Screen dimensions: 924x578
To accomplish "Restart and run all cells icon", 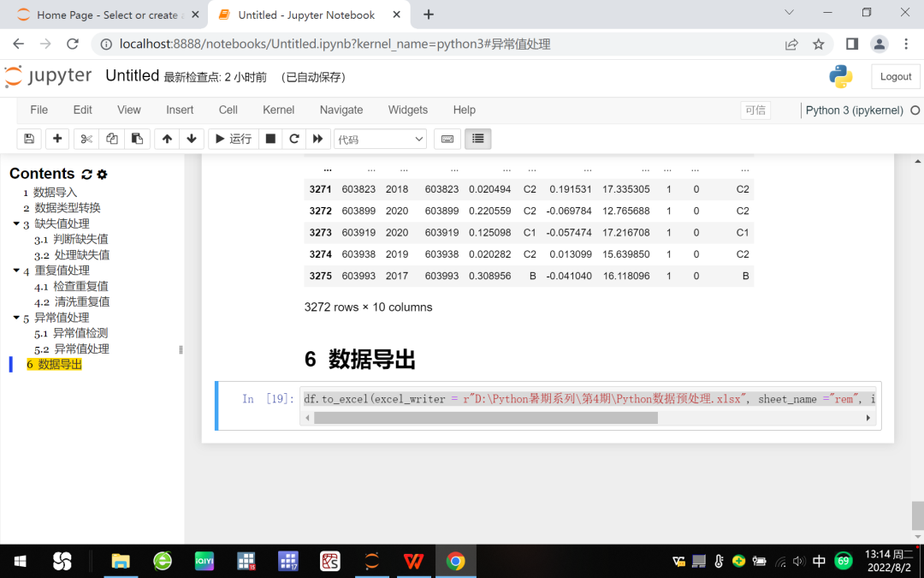I will pos(317,139).
